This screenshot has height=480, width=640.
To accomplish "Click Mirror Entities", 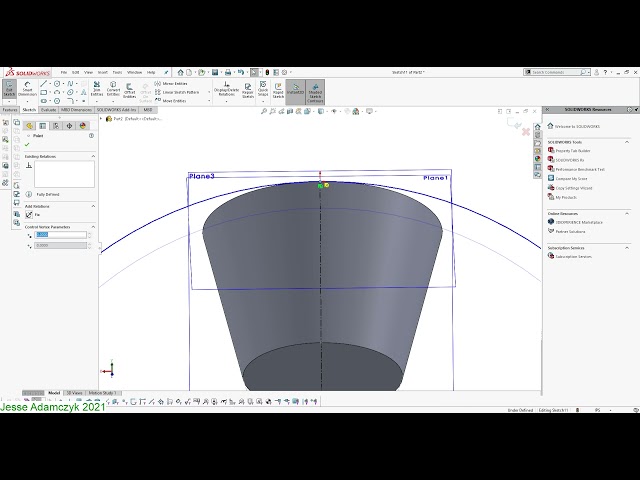I will tap(171, 83).
